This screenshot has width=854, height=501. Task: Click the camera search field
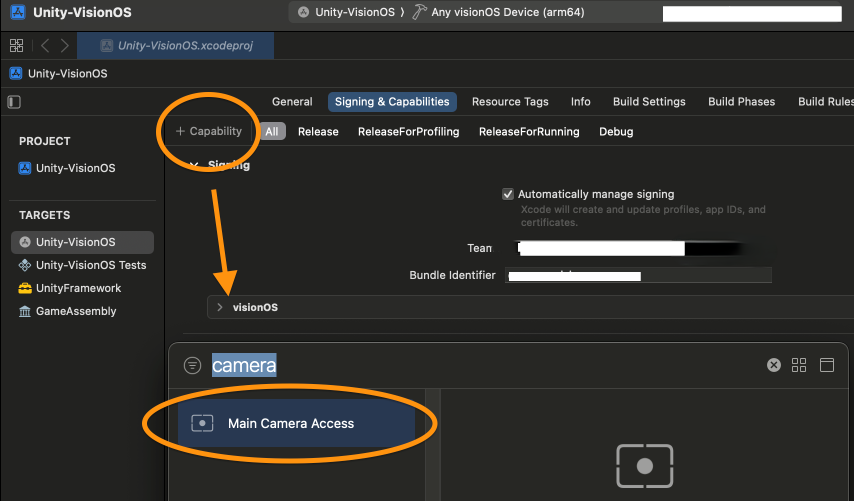[480, 366]
